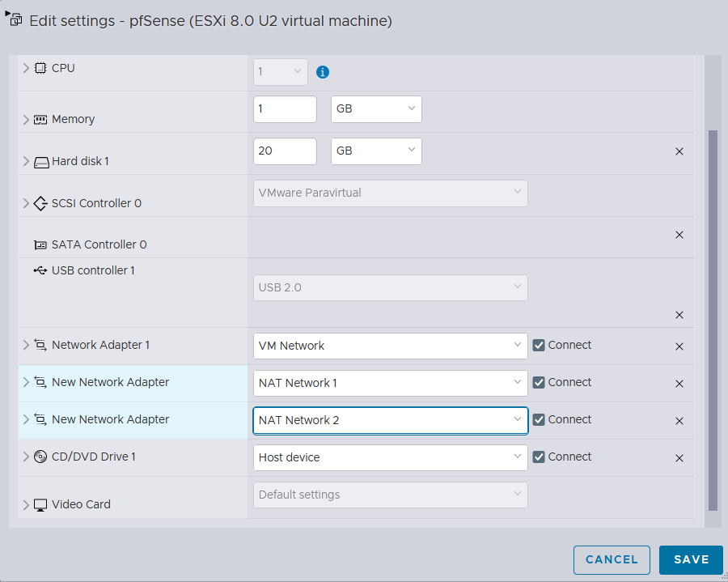
Task: Click the 'SATA Controller 0' label
Action: click(99, 244)
